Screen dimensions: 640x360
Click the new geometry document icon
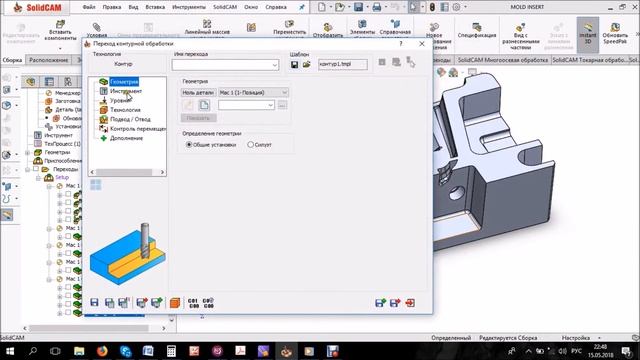(x=204, y=105)
